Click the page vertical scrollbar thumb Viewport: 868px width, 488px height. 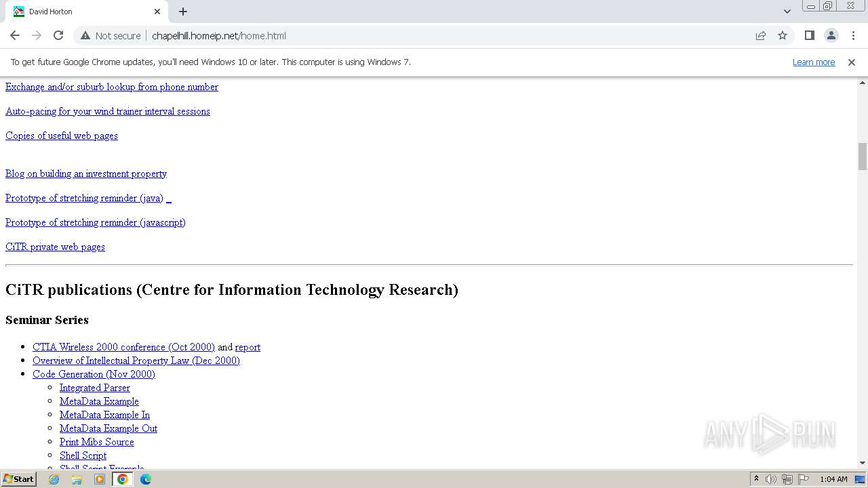[862, 157]
